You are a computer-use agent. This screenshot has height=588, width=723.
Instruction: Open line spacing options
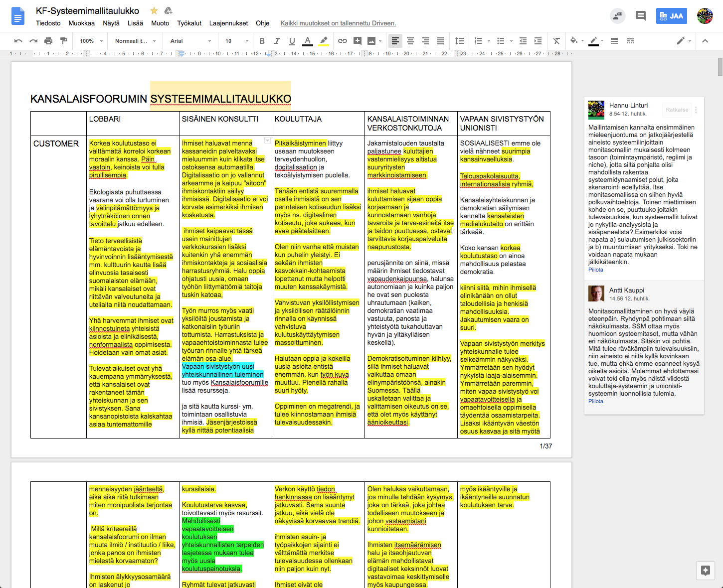(459, 41)
